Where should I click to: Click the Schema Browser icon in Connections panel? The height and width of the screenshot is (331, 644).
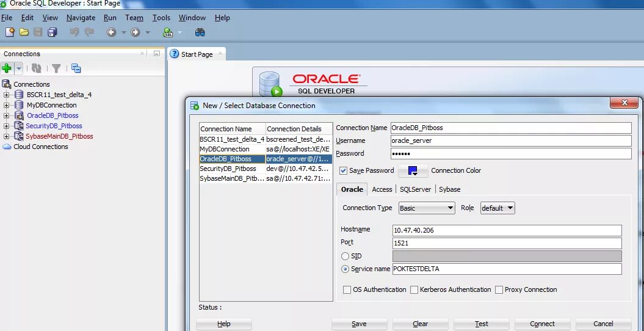click(76, 68)
